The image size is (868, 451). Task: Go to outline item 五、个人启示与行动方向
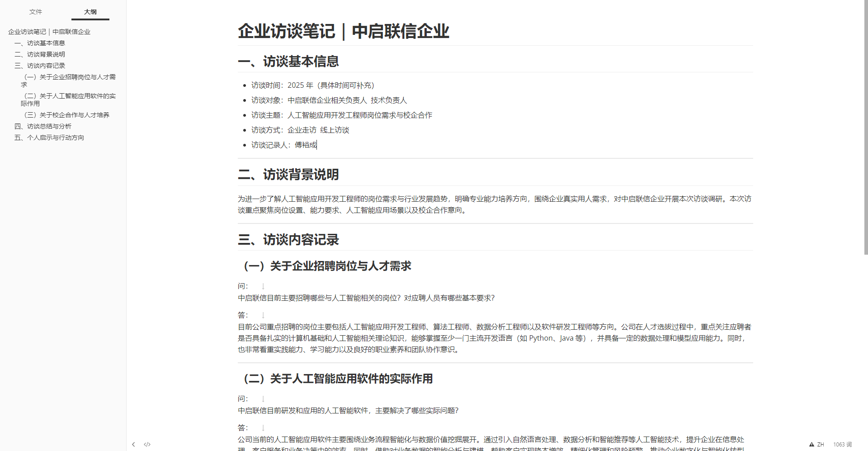pos(49,138)
